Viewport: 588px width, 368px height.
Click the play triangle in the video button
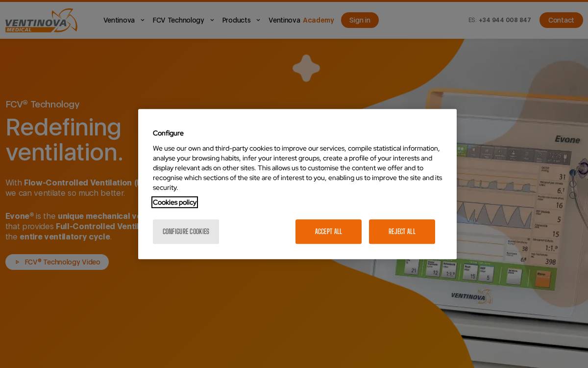[x=18, y=262]
